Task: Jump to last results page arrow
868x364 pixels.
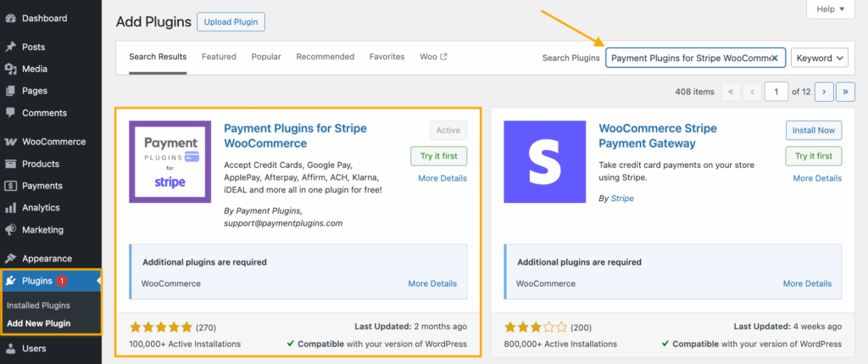Action: pos(845,92)
